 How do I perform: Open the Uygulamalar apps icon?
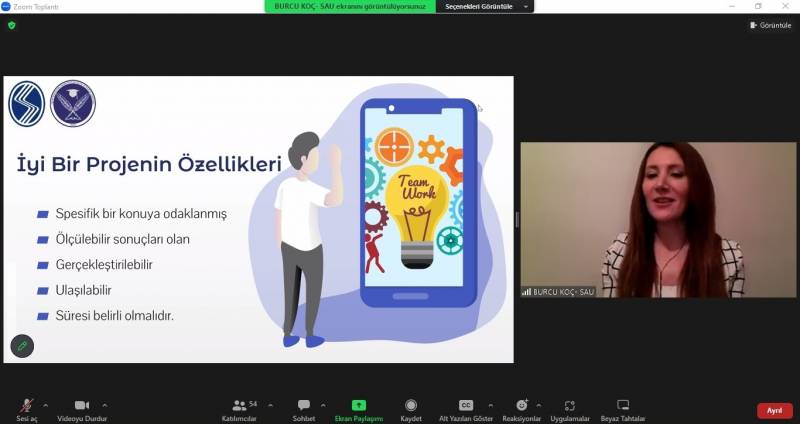(x=570, y=406)
